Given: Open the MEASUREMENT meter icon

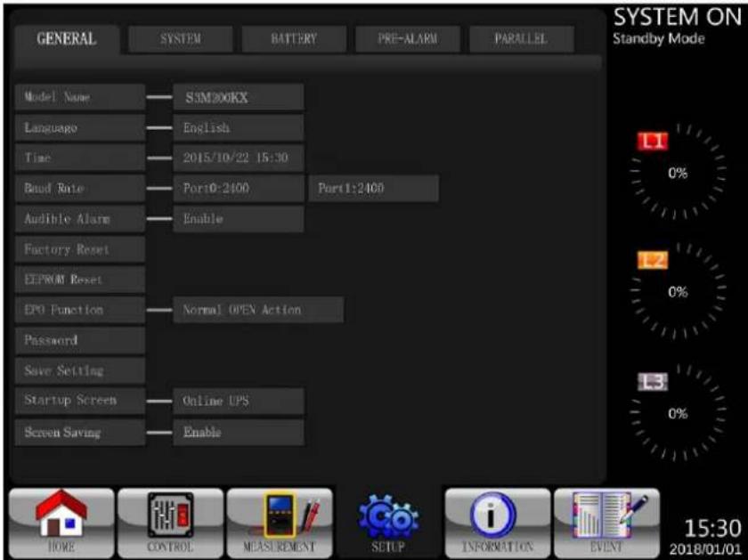Looking at the screenshot, I should coord(280,523).
